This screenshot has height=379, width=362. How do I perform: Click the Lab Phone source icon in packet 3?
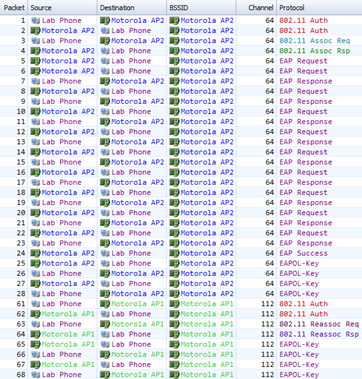pyautogui.click(x=35, y=41)
